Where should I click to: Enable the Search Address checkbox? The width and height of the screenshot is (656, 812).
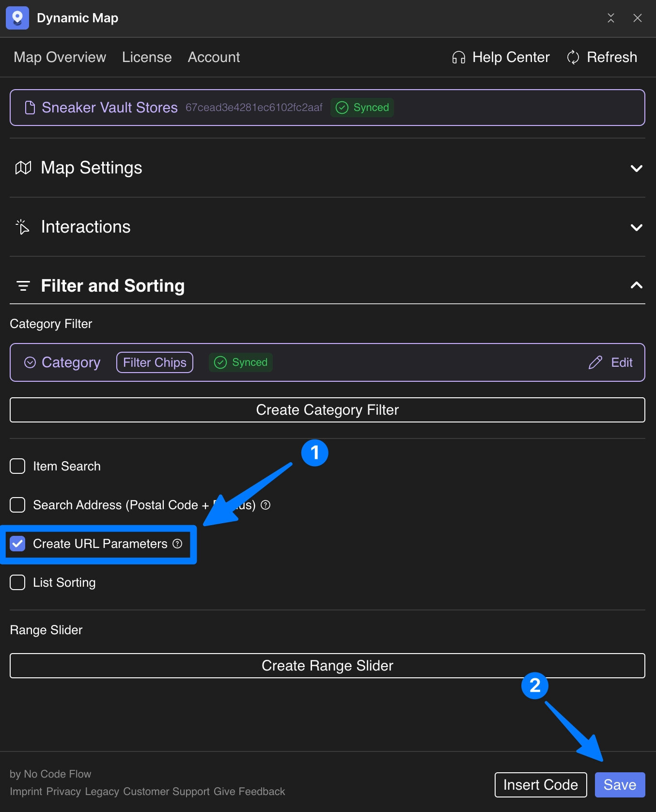tap(17, 505)
